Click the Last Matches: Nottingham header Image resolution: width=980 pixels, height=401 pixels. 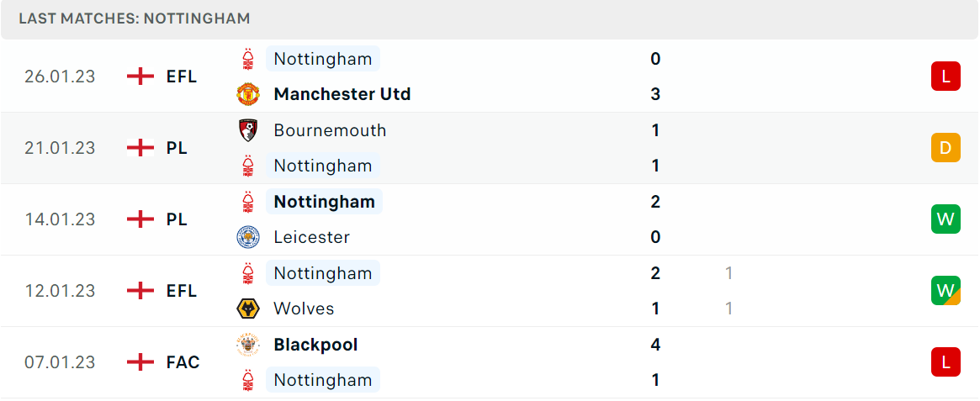135,18
